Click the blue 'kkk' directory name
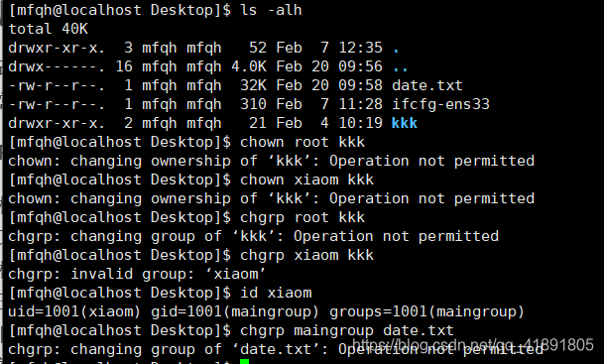 pos(405,123)
